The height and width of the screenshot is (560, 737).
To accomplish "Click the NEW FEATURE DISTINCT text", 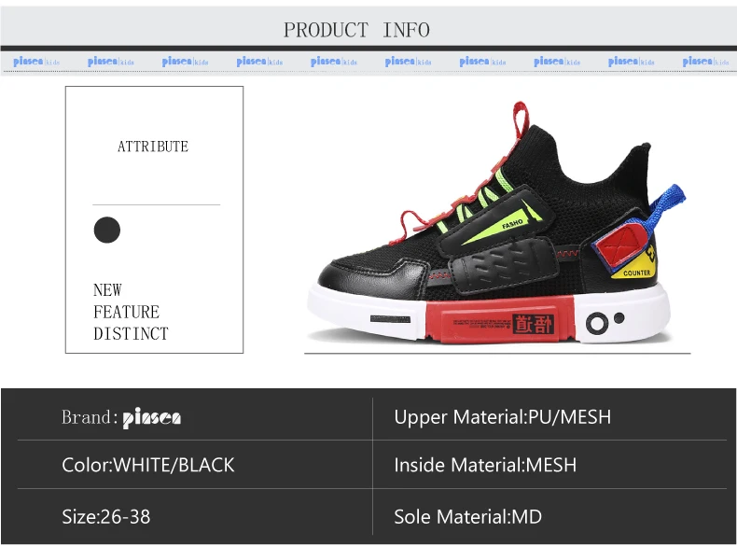I will click(131, 312).
